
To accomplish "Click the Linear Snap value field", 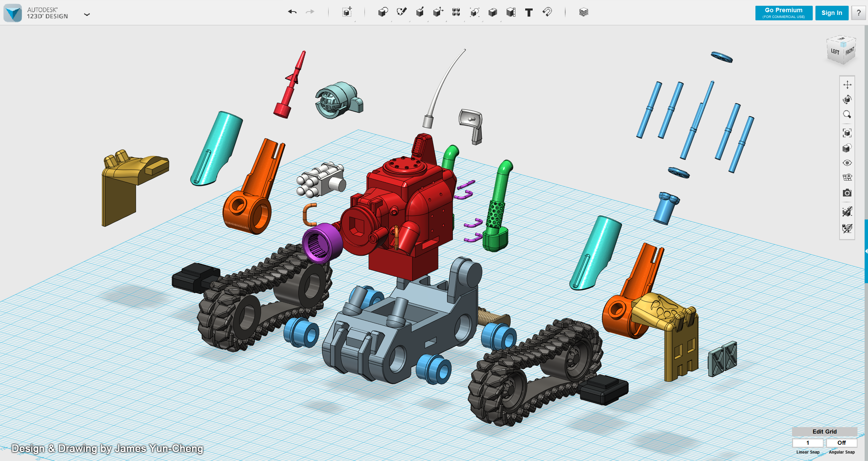I will (x=807, y=443).
